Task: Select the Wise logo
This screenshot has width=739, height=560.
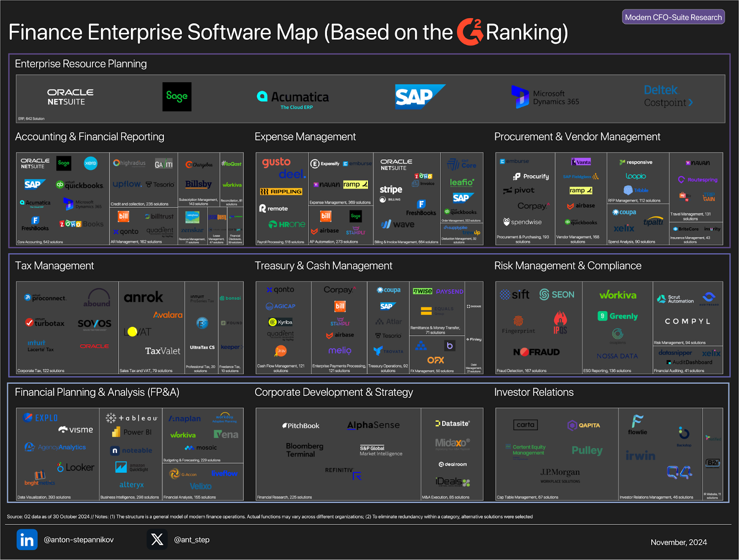Action: tap(423, 291)
